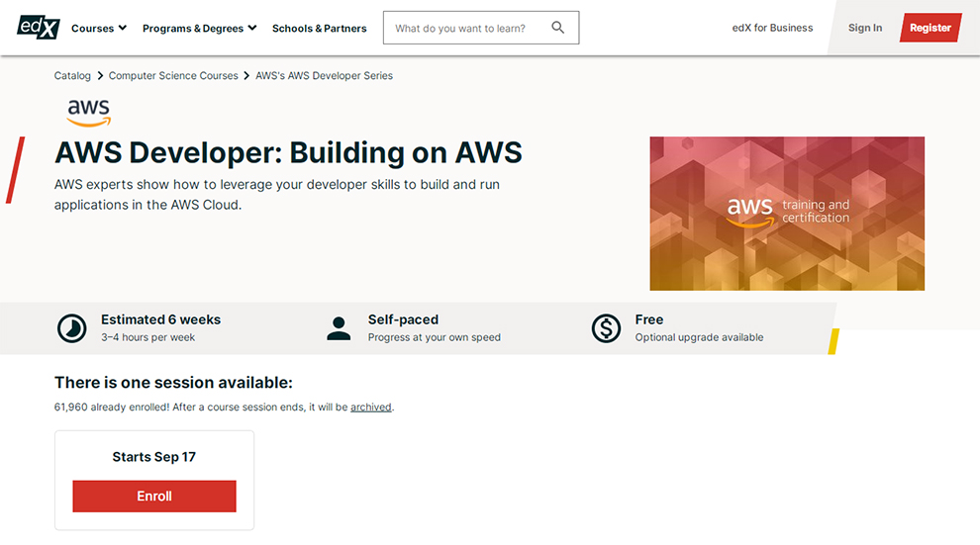This screenshot has height=545, width=980.
Task: Click Sign In
Action: [865, 28]
